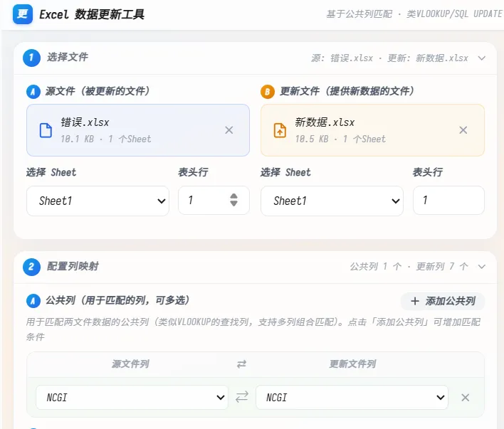
Task: Click the 源文件列 column header
Action: click(130, 364)
